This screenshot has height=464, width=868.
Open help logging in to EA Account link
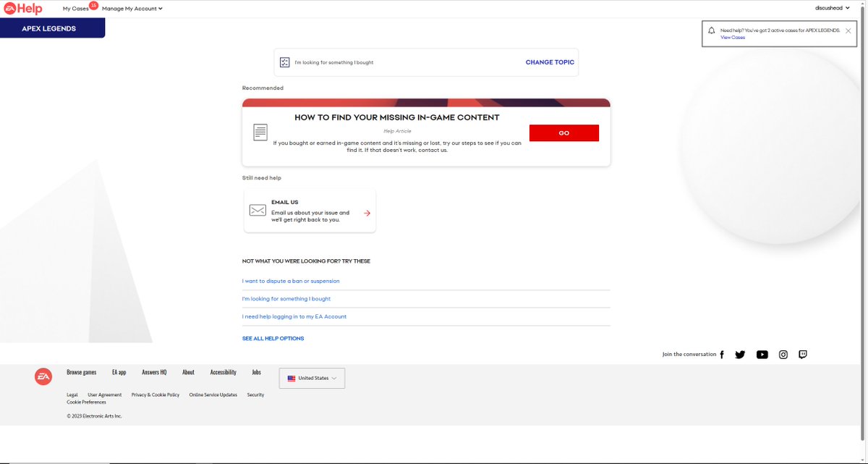[294, 316]
